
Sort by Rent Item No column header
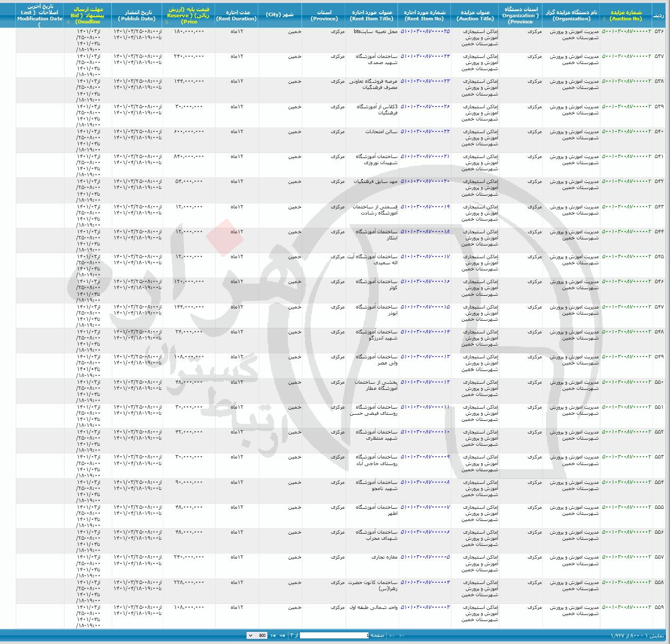[424, 15]
